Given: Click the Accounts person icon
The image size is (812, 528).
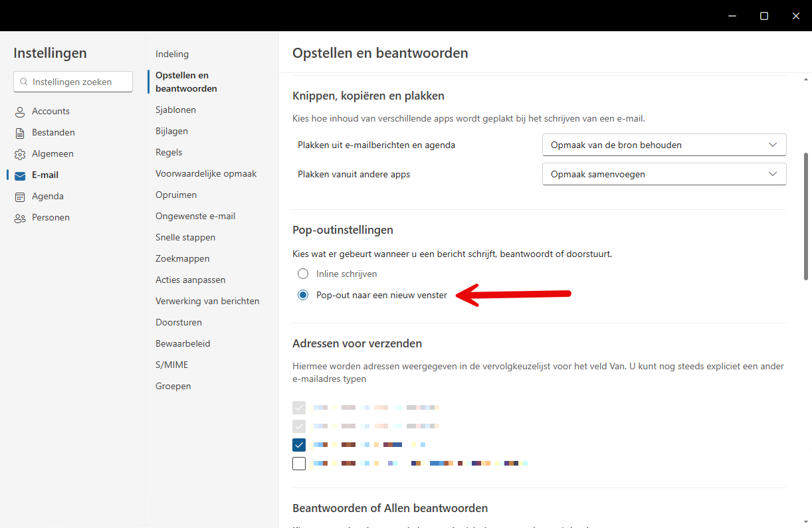Looking at the screenshot, I should point(20,112).
